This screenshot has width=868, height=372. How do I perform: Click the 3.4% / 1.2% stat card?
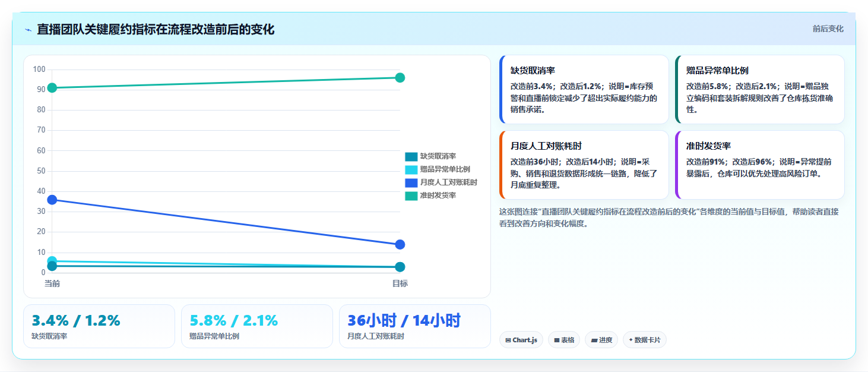pyautogui.click(x=99, y=326)
